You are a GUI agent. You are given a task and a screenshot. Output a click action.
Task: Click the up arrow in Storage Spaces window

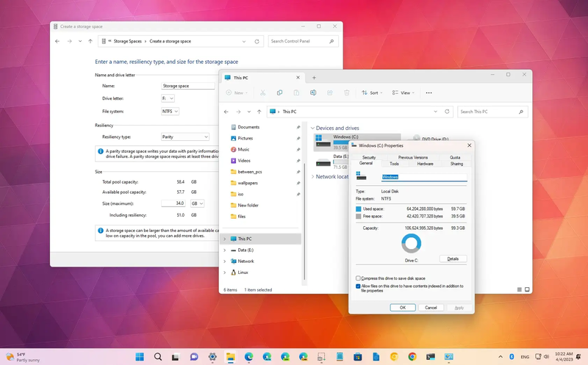90,41
